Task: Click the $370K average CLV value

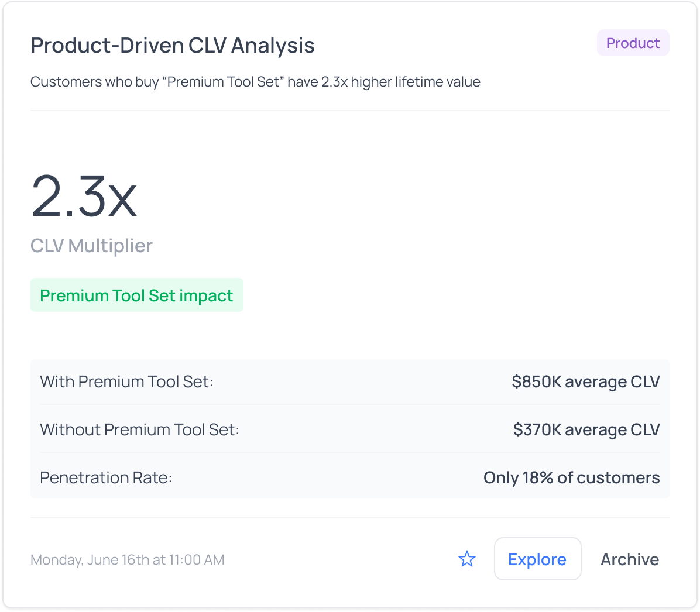Action: pyautogui.click(x=586, y=429)
